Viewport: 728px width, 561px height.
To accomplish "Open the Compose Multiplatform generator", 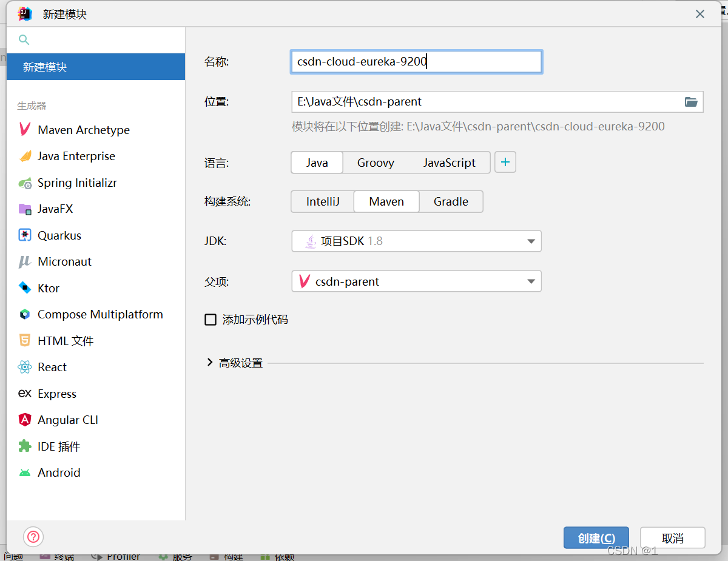I will point(100,314).
